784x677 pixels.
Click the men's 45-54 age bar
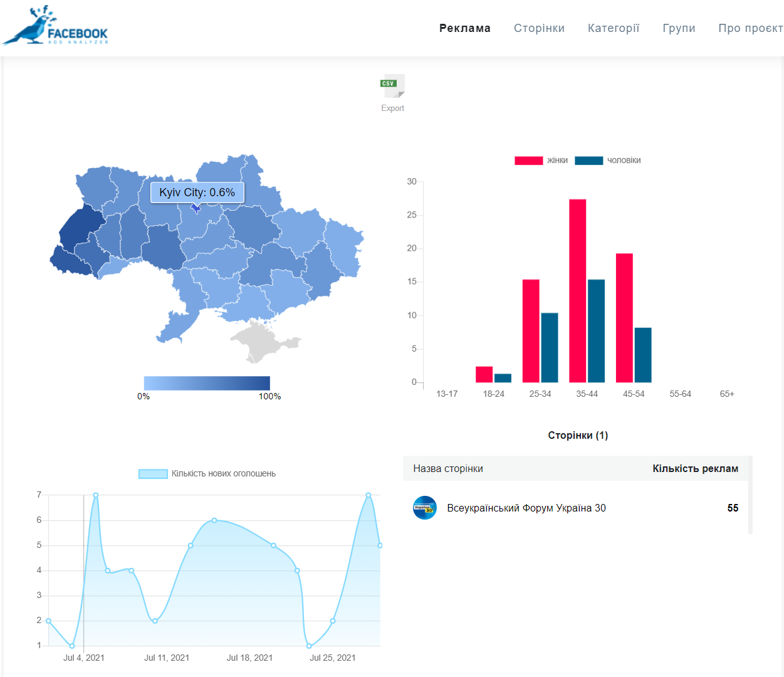pyautogui.click(x=642, y=355)
